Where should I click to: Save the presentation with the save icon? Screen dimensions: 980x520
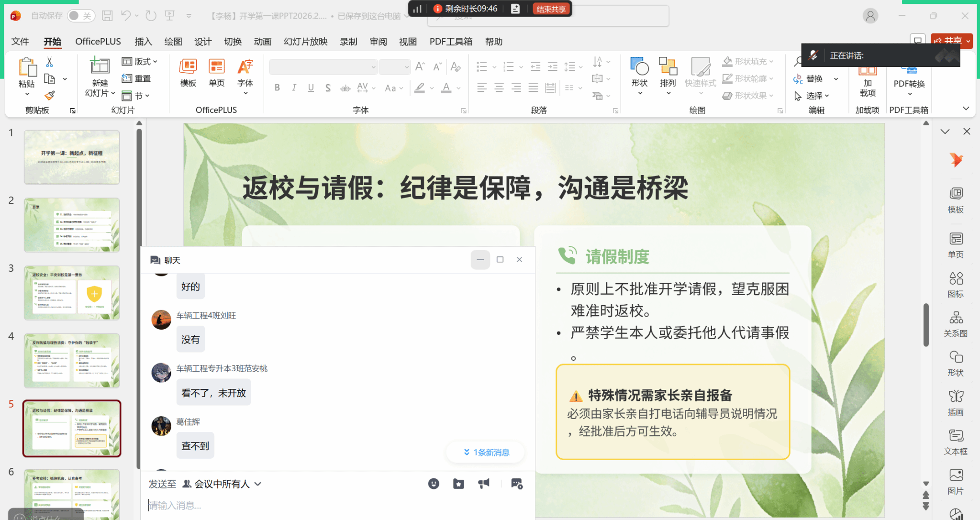[x=107, y=16]
